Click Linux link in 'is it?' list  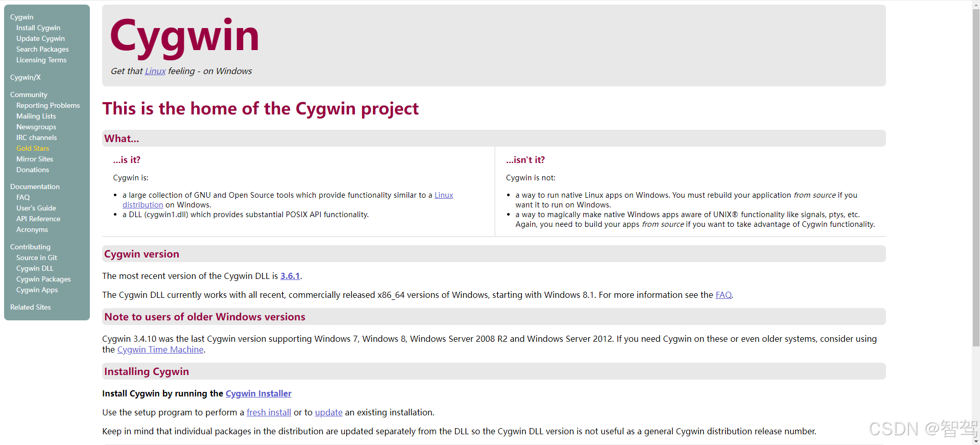[444, 195]
